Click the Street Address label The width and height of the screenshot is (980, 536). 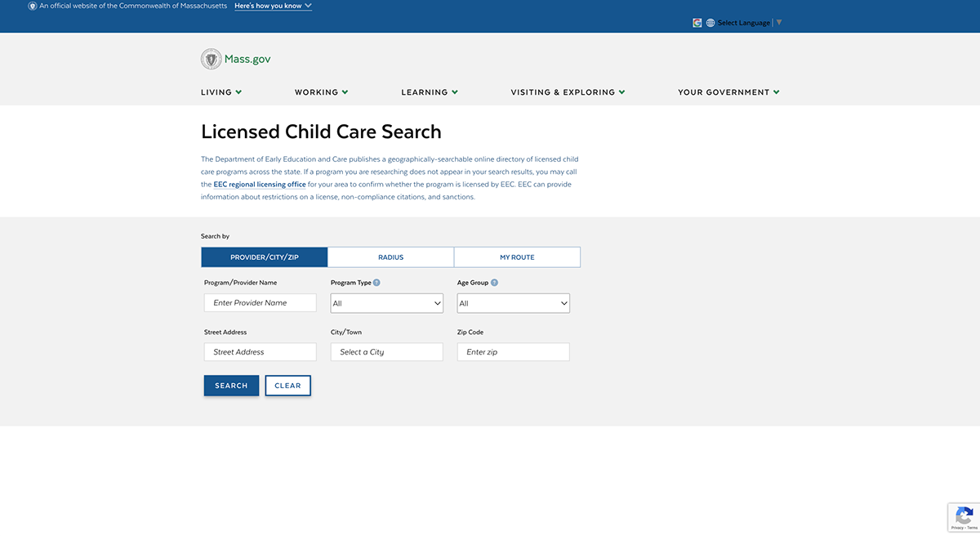pyautogui.click(x=225, y=333)
